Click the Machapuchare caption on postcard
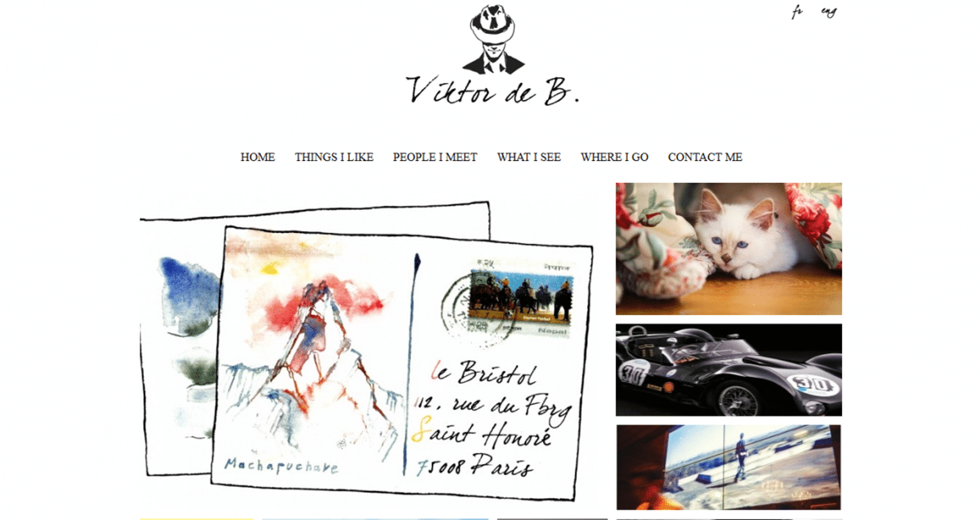The image size is (980, 520). coord(281,465)
